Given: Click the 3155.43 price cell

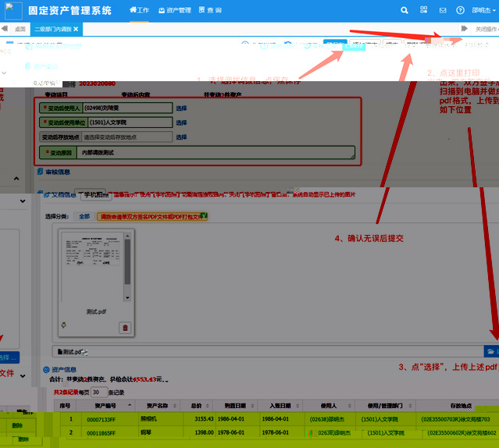Looking at the screenshot, I should (204, 419).
